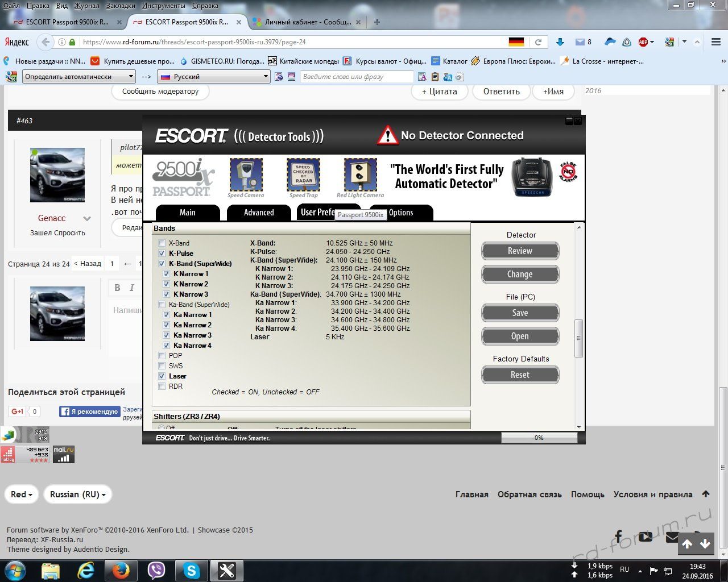Uncheck the Ka Narrow 2 checkbox
The width and height of the screenshot is (728, 582).
click(167, 325)
